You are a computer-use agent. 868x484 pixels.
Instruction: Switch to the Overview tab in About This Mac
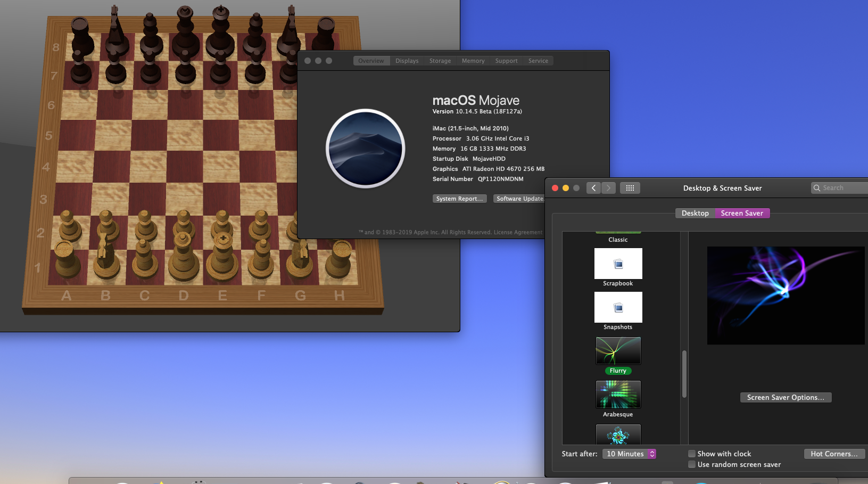click(x=371, y=61)
